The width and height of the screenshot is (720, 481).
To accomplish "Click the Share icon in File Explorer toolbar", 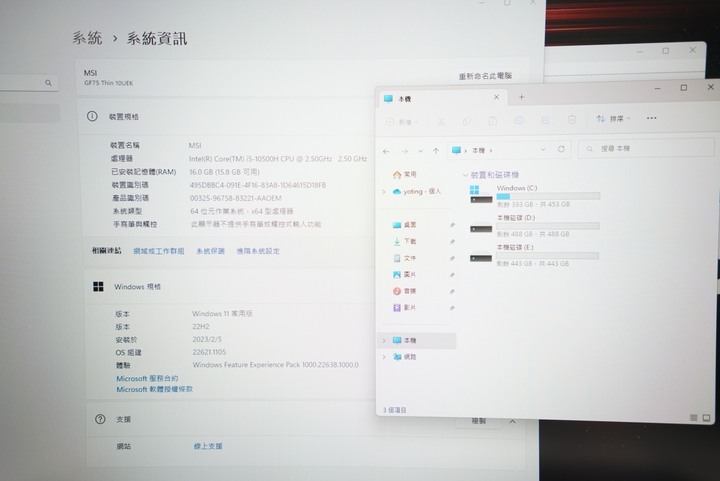I will tap(545, 120).
